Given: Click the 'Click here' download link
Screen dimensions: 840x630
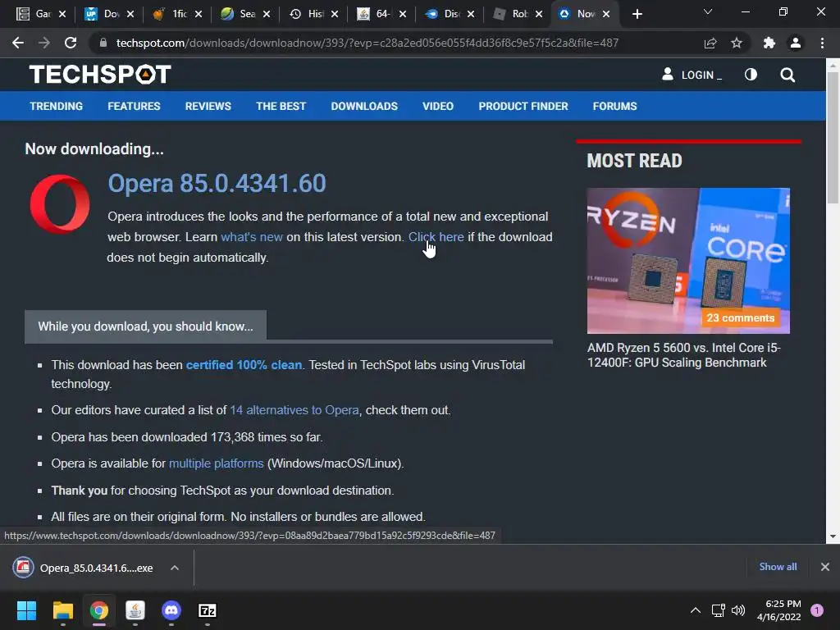Looking at the screenshot, I should click(436, 237).
